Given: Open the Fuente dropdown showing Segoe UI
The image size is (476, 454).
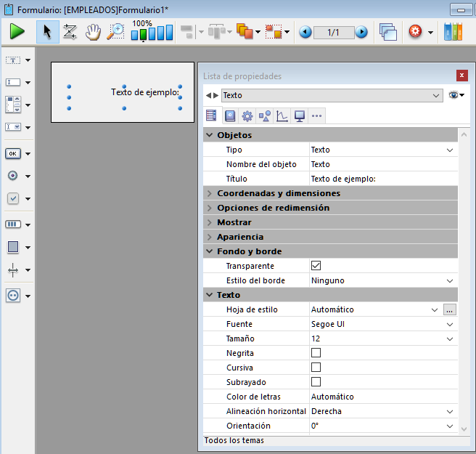Looking at the screenshot, I should tap(382, 324).
